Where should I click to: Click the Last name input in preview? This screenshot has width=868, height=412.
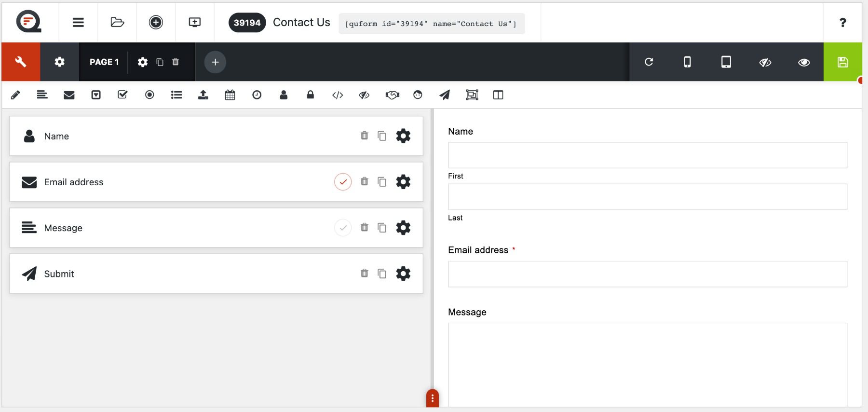pyautogui.click(x=648, y=197)
